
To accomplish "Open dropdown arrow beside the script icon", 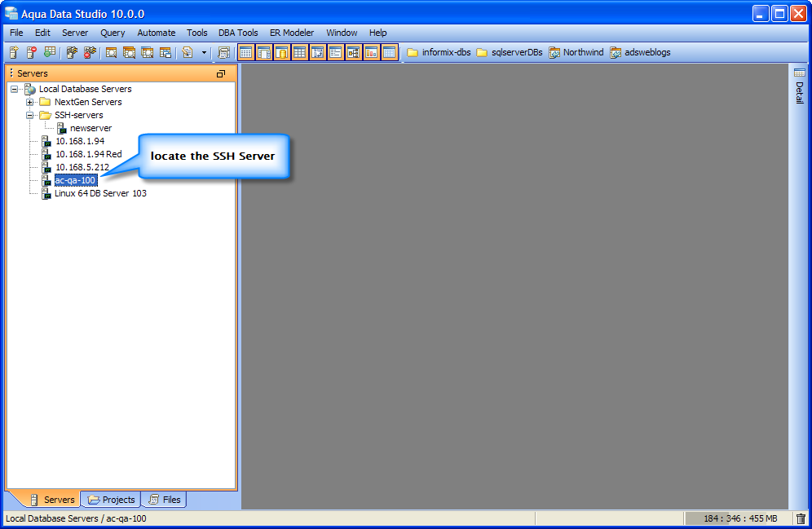I will [x=204, y=53].
